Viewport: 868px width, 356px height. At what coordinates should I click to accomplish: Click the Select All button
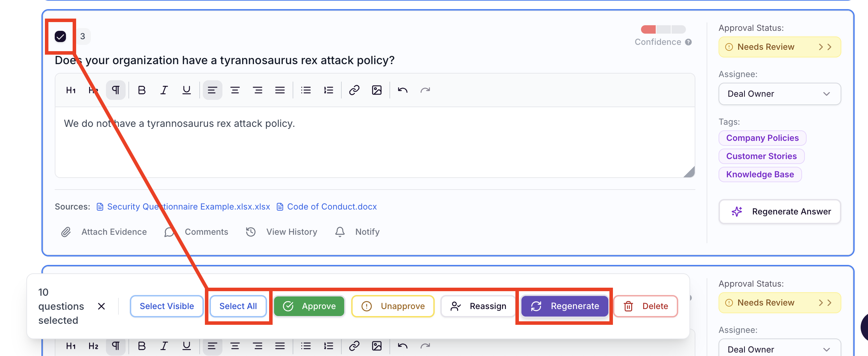[238, 306]
